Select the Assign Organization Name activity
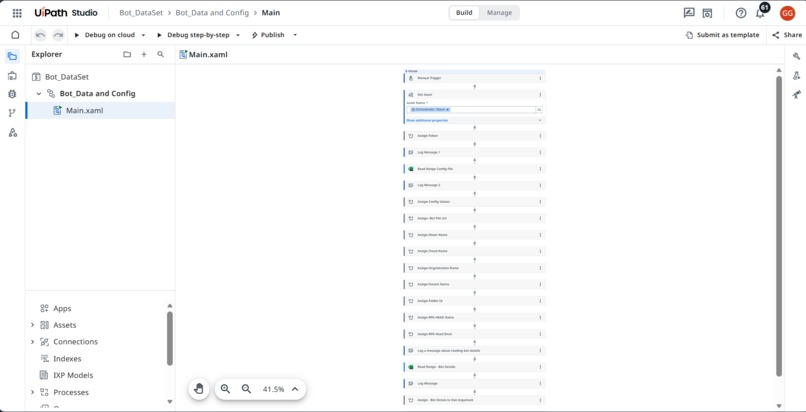Screen dimensions: 806x412 [x=474, y=268]
